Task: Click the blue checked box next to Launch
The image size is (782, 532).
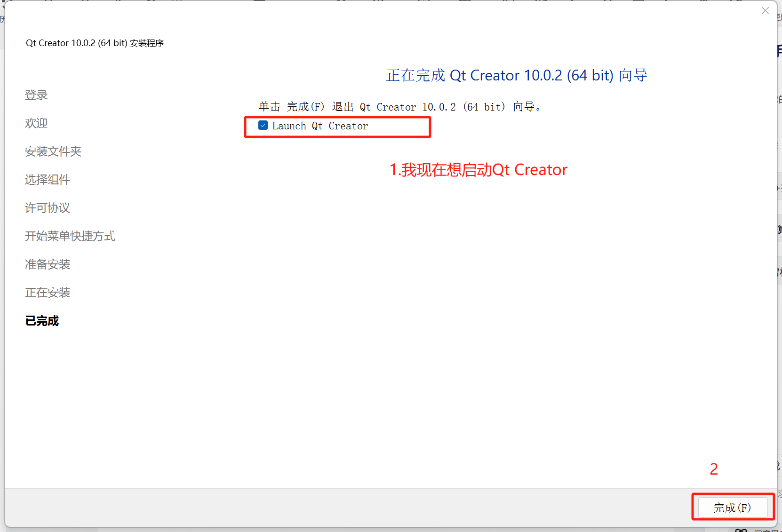Action: point(263,126)
